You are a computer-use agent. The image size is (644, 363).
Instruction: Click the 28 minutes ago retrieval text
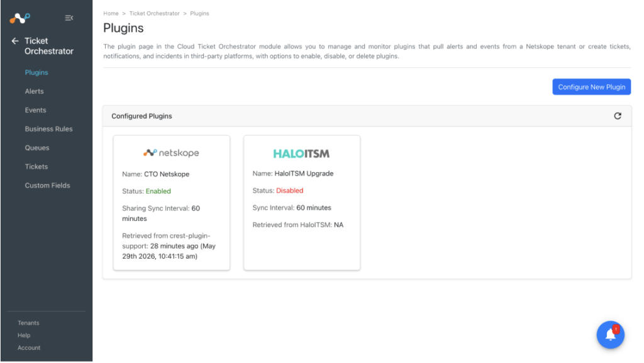[x=169, y=251]
